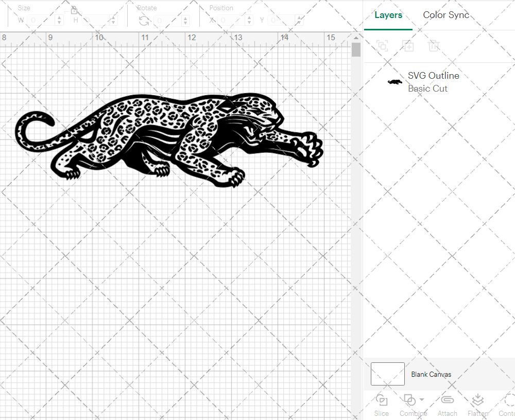
Task: Click the Flatten icon
Action: [477, 400]
